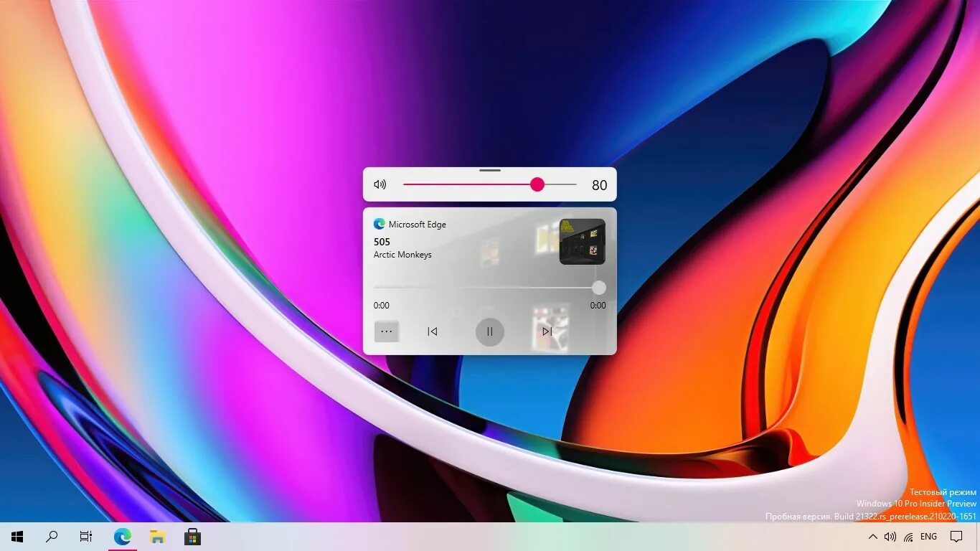Click the song title 505
The height and width of the screenshot is (551, 980).
coord(382,242)
